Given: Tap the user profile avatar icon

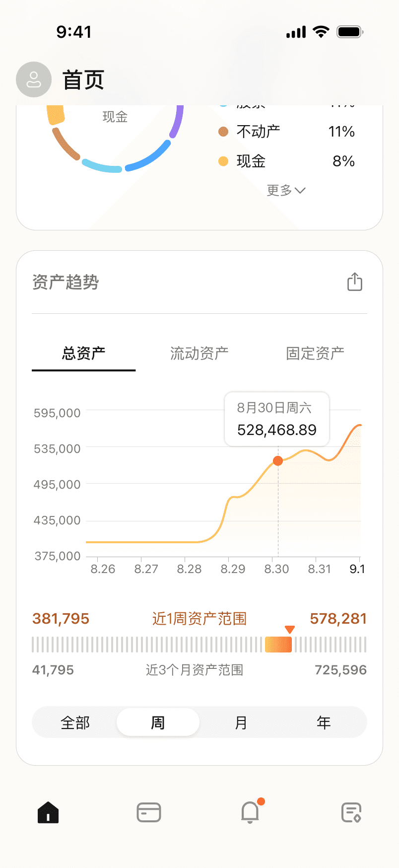Looking at the screenshot, I should (x=34, y=79).
